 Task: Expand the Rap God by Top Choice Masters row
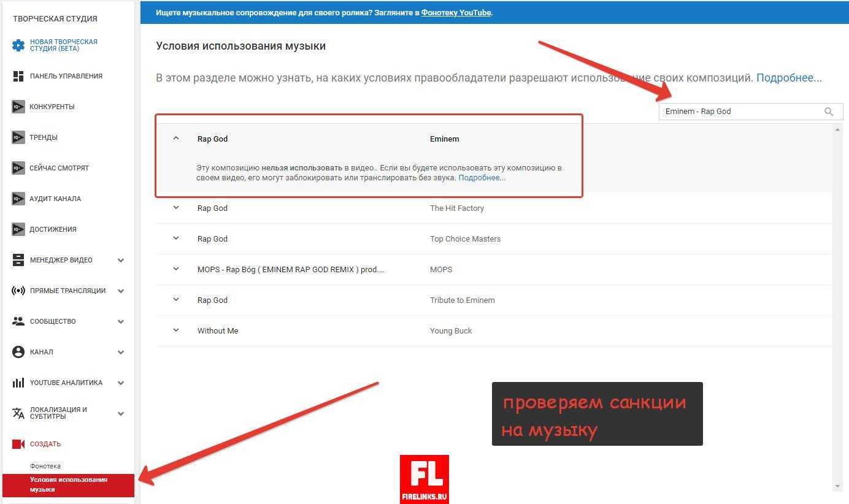(x=176, y=239)
